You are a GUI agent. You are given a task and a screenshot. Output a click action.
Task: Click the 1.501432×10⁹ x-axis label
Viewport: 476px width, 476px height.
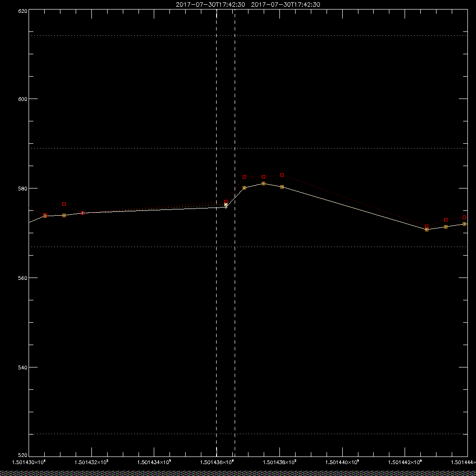tap(91, 462)
